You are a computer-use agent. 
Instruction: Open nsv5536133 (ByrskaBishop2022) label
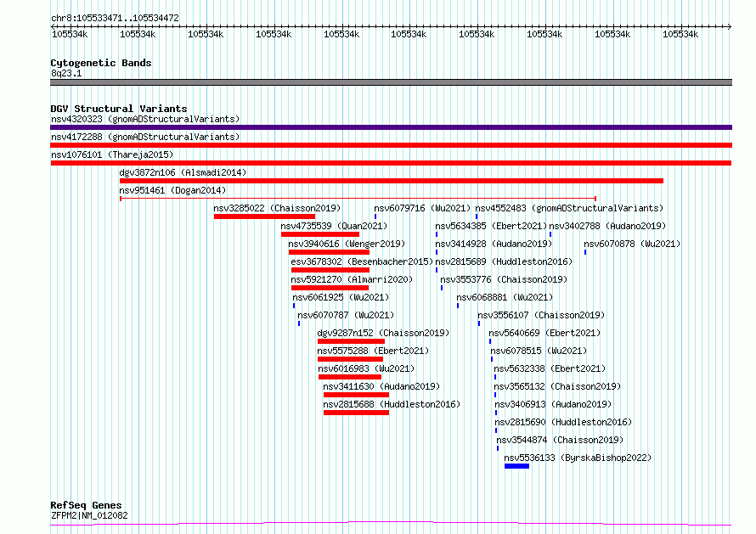coord(578,458)
